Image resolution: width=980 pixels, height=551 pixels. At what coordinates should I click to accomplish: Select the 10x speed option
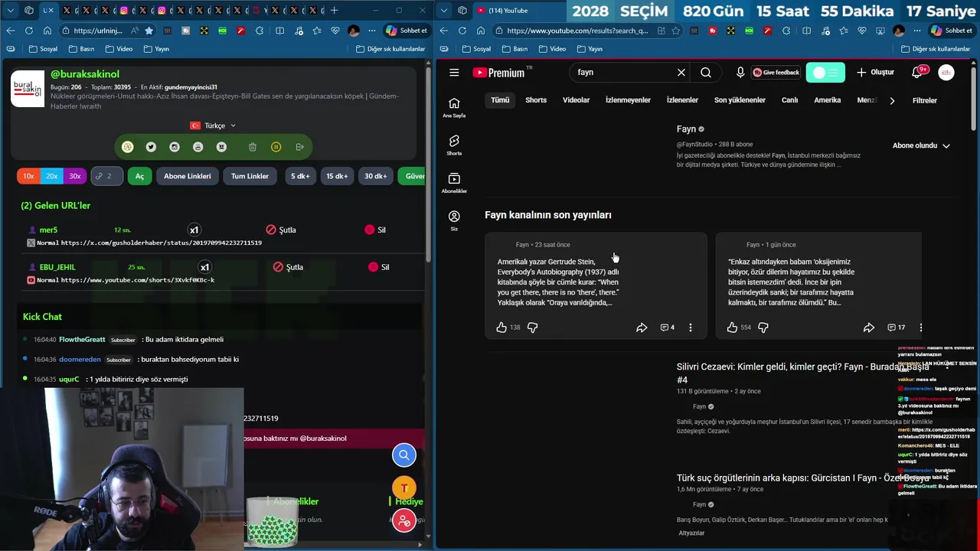(28, 176)
